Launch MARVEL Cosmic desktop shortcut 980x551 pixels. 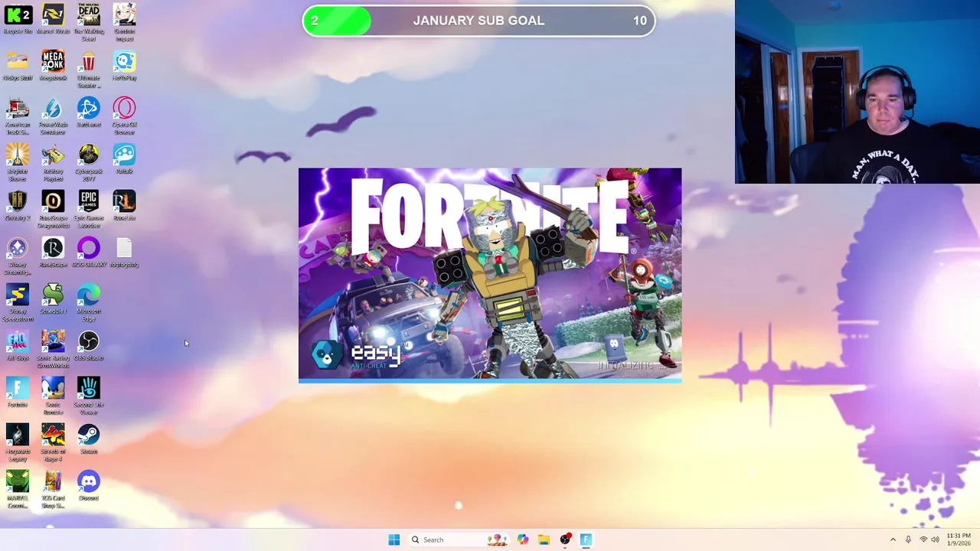pyautogui.click(x=18, y=490)
